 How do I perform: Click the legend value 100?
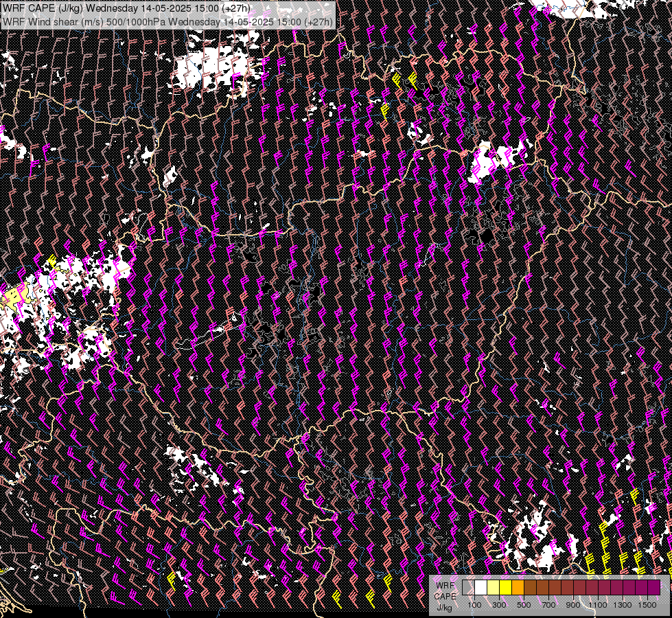pos(474,605)
